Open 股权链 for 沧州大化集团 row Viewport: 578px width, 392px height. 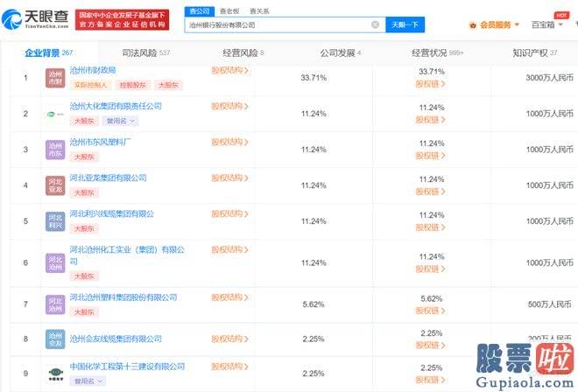[x=430, y=120]
